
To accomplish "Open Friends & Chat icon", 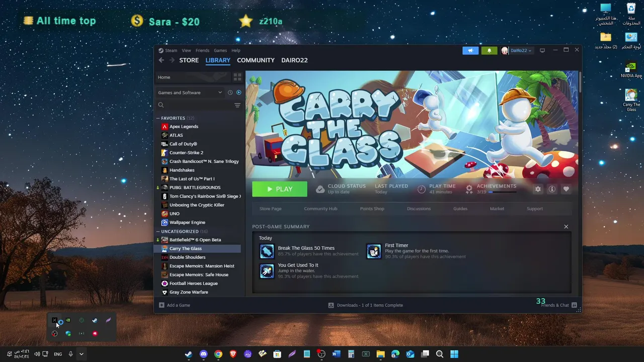I will pos(574,305).
